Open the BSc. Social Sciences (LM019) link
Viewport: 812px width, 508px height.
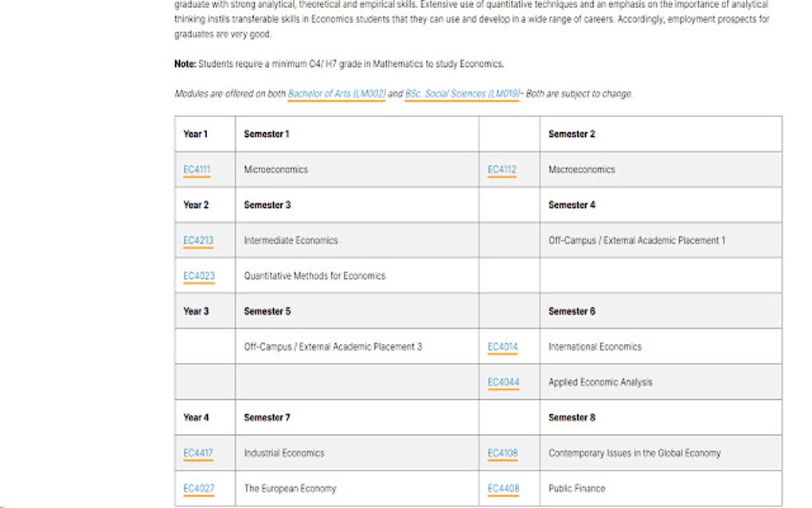pyautogui.click(x=462, y=94)
